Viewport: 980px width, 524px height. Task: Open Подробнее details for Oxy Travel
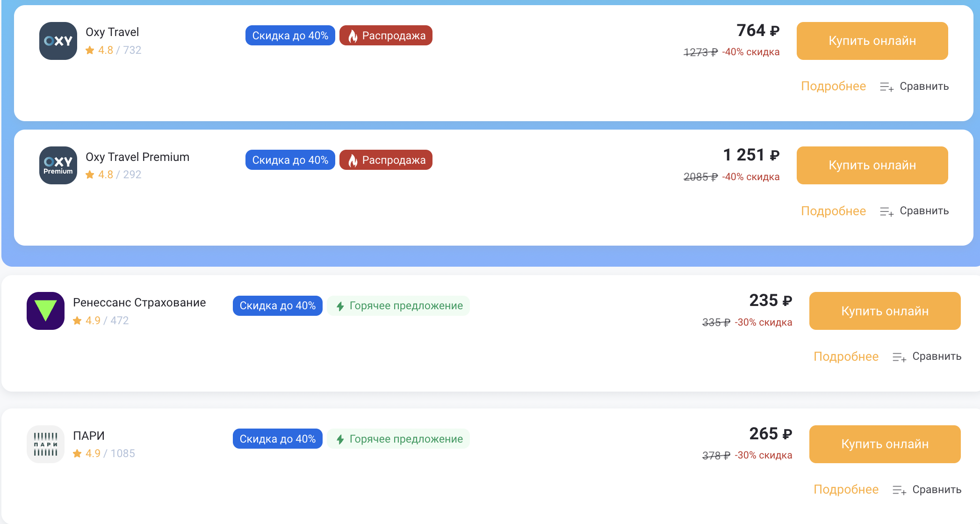click(x=833, y=87)
